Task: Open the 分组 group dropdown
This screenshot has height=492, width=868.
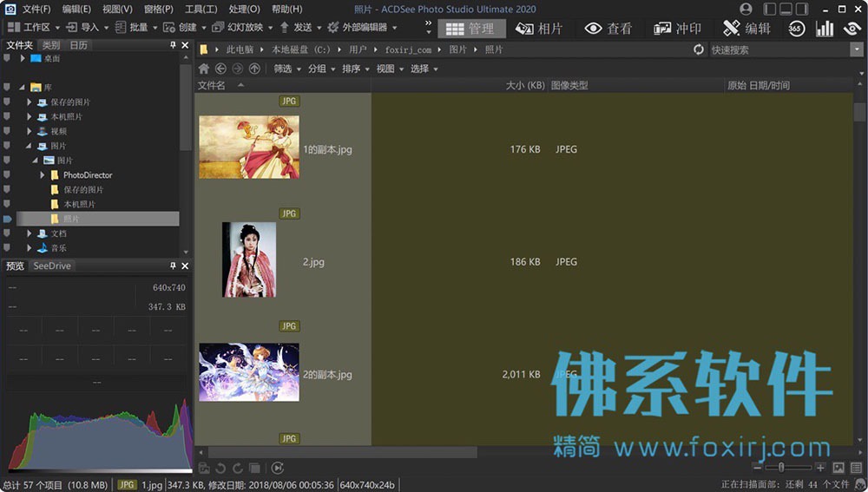Action: click(x=321, y=69)
